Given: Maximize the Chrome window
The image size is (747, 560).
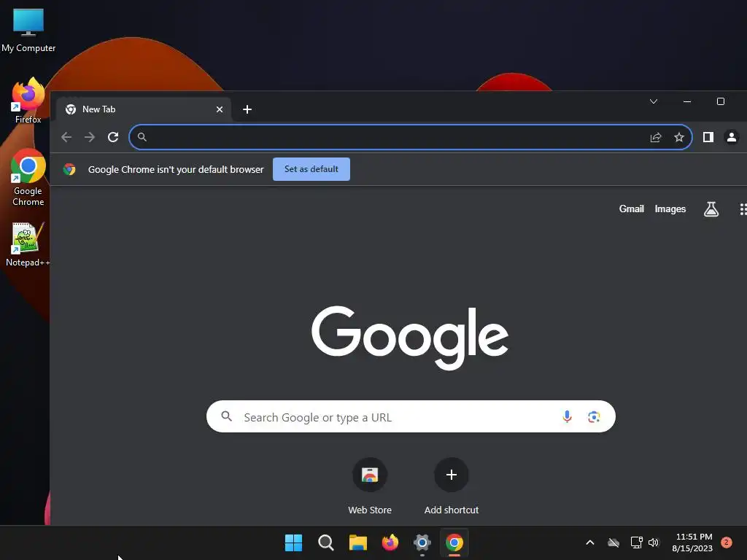Looking at the screenshot, I should (x=720, y=101).
